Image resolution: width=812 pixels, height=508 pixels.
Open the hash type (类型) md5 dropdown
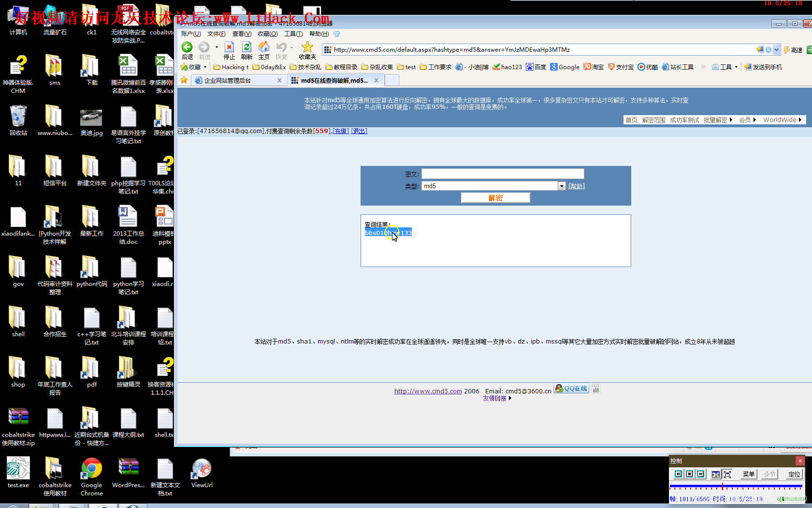tap(562, 186)
